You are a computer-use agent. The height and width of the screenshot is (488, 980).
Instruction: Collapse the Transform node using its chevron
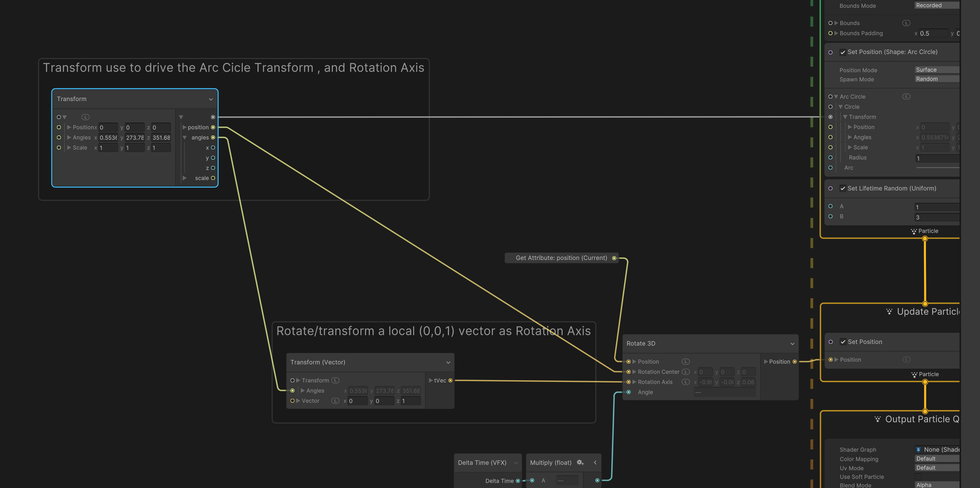[x=211, y=99]
